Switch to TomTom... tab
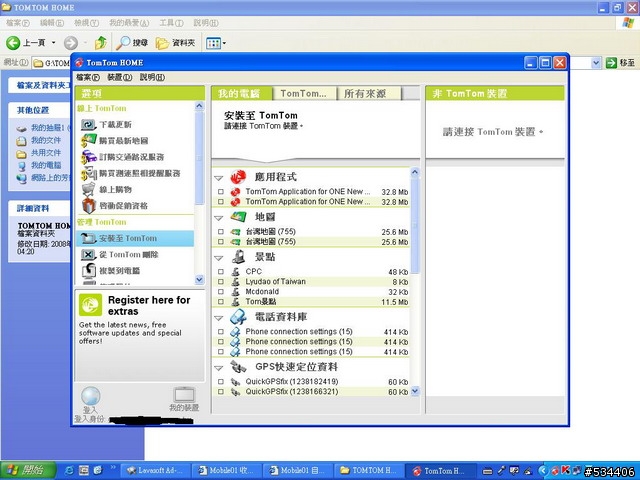The image size is (640, 480). click(304, 93)
